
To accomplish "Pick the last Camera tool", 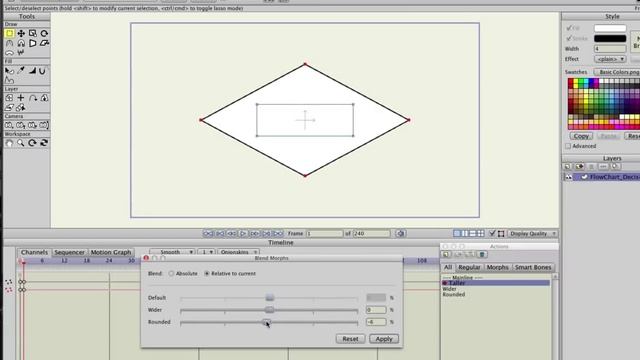I will coord(44,125).
